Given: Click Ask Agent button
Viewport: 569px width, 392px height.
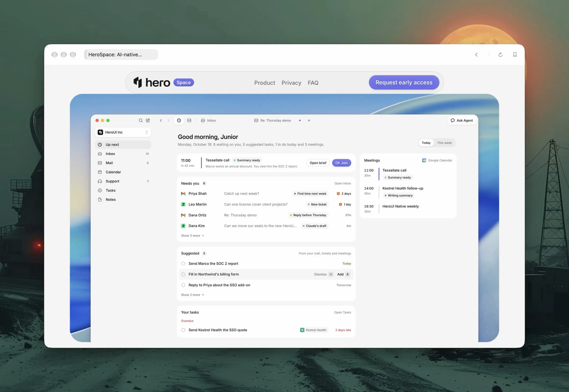Looking at the screenshot, I should pyautogui.click(x=462, y=120).
